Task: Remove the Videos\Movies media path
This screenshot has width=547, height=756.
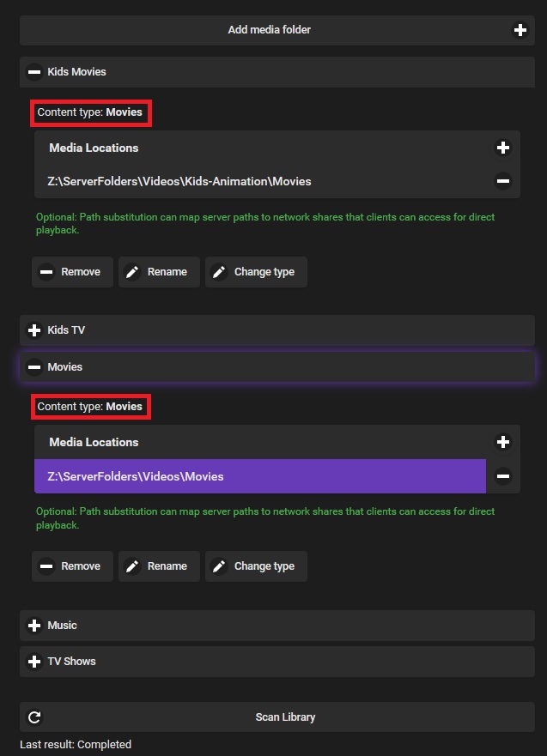Action: (503, 476)
